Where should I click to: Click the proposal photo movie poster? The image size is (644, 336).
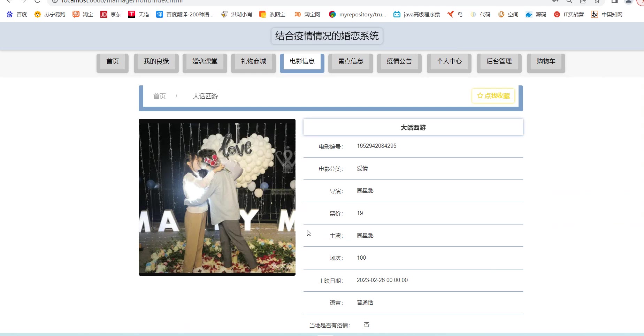pyautogui.click(x=217, y=197)
